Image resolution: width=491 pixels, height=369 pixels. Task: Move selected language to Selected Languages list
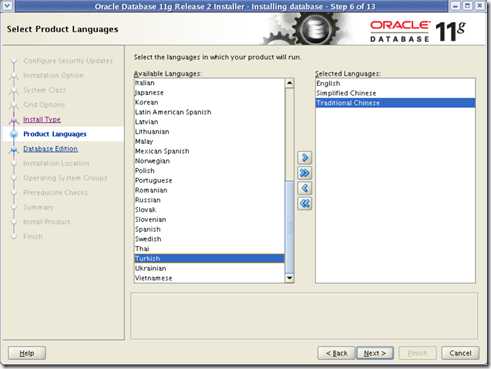(x=304, y=158)
